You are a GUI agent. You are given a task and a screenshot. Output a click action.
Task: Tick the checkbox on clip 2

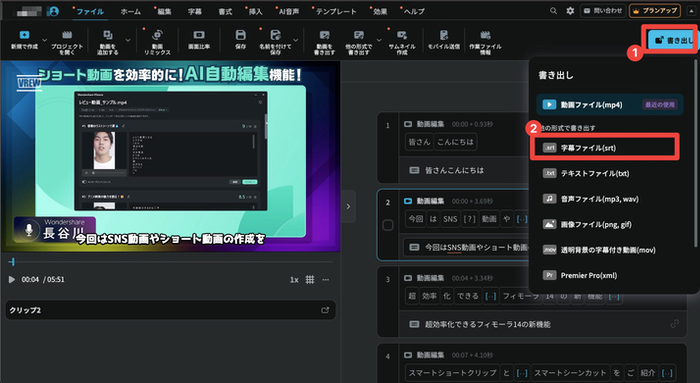point(388,225)
